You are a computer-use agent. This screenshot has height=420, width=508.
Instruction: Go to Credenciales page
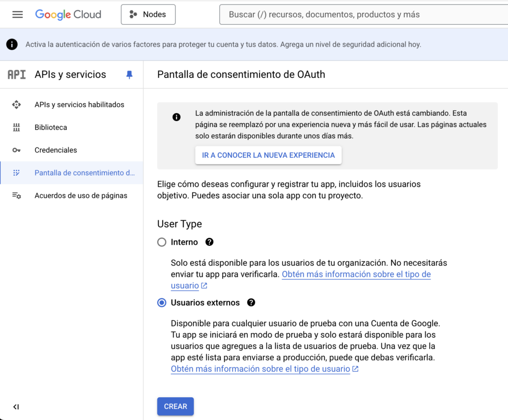(56, 150)
